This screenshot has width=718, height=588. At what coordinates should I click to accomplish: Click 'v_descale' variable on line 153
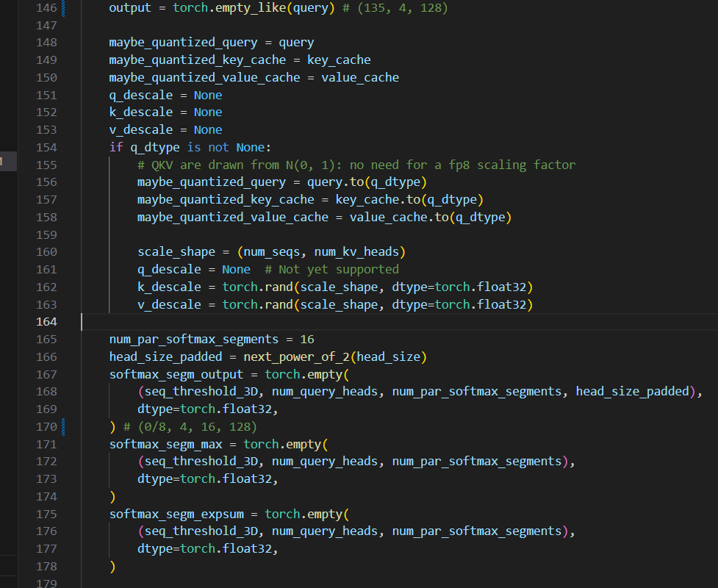tap(141, 130)
